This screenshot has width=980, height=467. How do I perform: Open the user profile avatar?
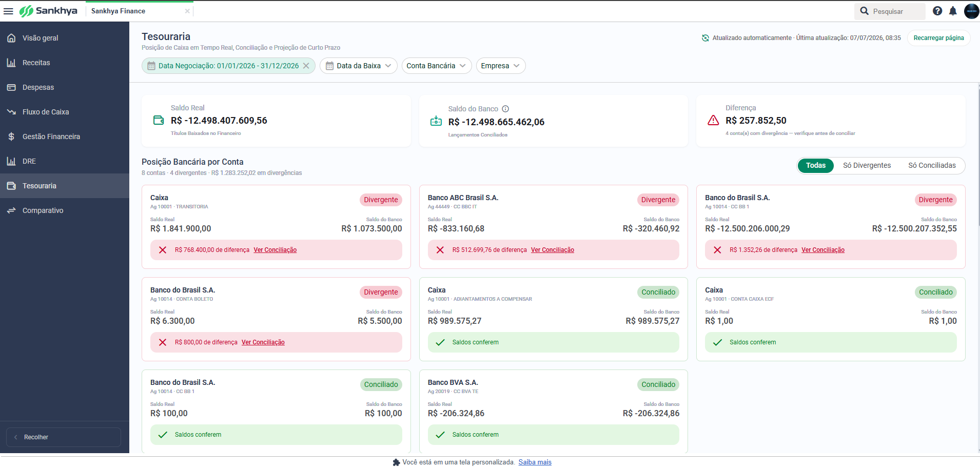[971, 11]
